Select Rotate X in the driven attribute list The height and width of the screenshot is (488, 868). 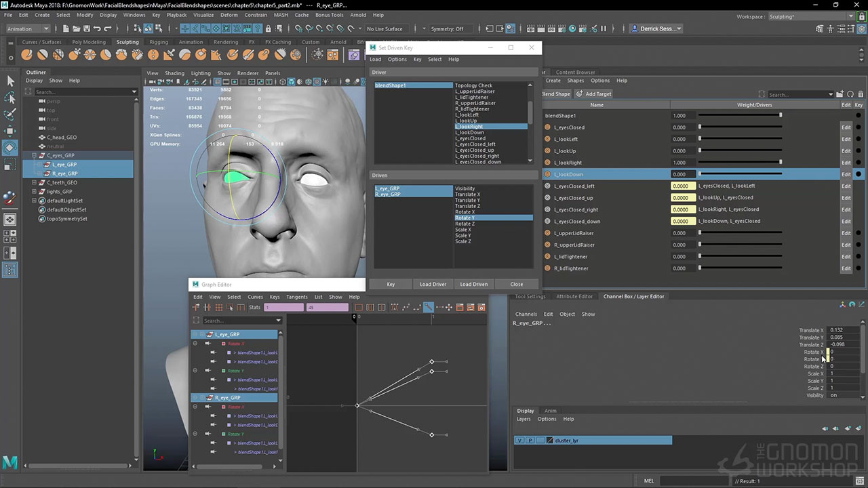(465, 212)
